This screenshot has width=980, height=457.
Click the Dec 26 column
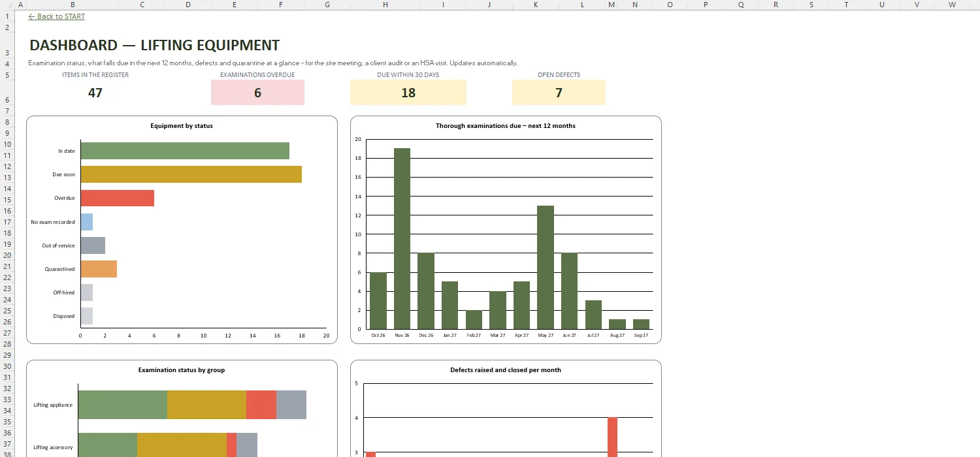(x=426, y=291)
